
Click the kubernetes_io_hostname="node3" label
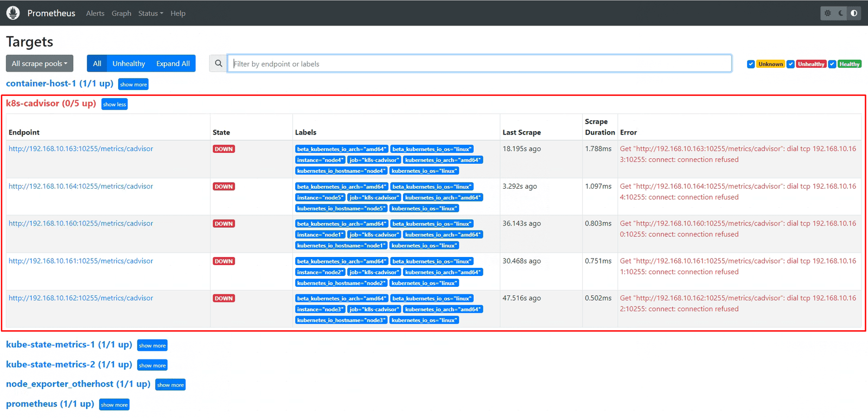pos(341,320)
